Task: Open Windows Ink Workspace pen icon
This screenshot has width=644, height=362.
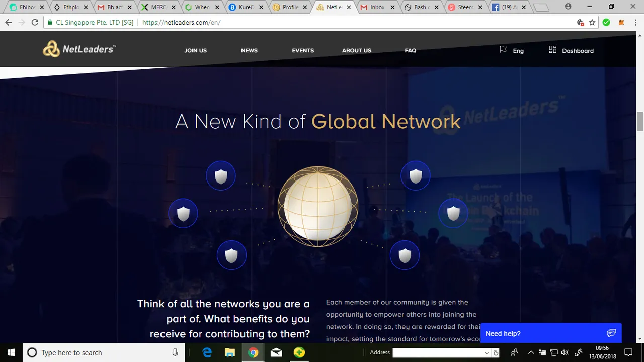Action: coord(579,352)
